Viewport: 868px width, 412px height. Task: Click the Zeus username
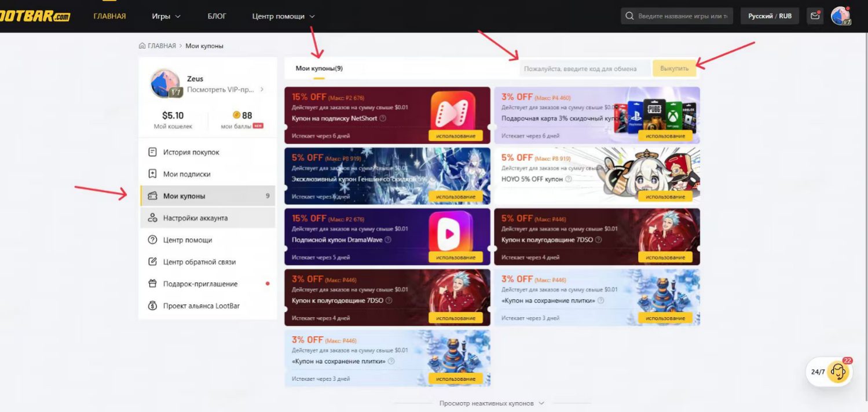click(195, 79)
